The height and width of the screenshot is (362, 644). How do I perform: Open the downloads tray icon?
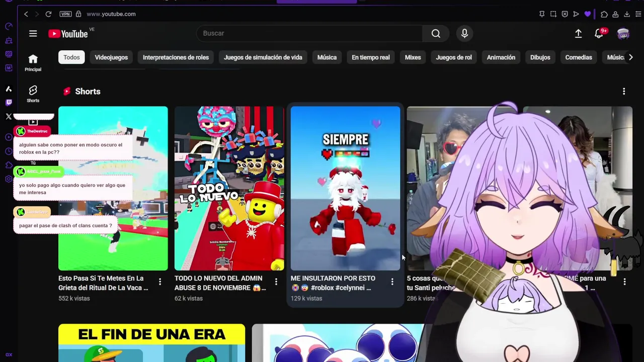pyautogui.click(x=627, y=14)
